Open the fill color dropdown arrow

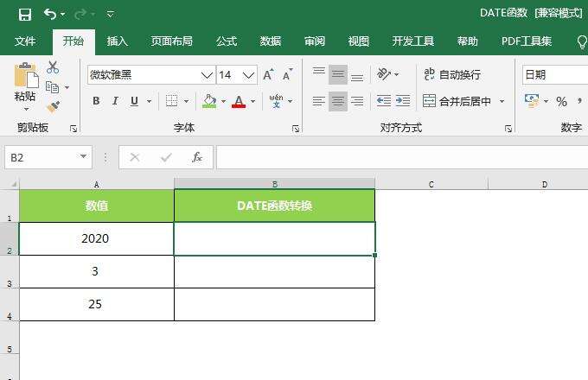coord(223,101)
